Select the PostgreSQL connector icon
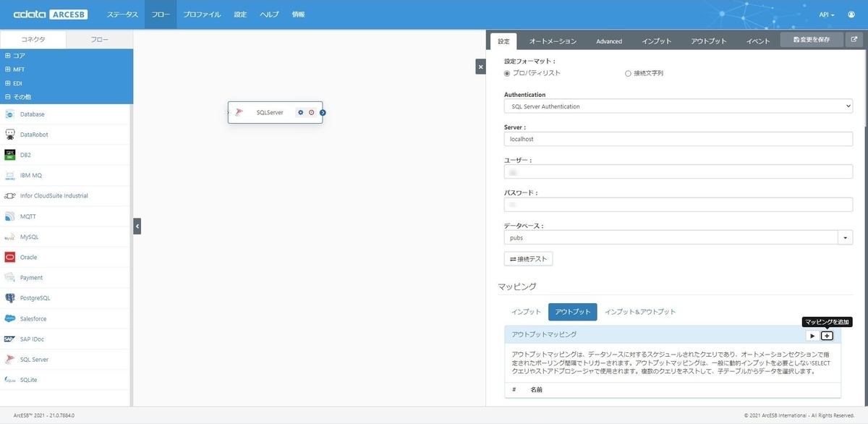Image resolution: width=868 pixels, height=424 pixels. 10,298
